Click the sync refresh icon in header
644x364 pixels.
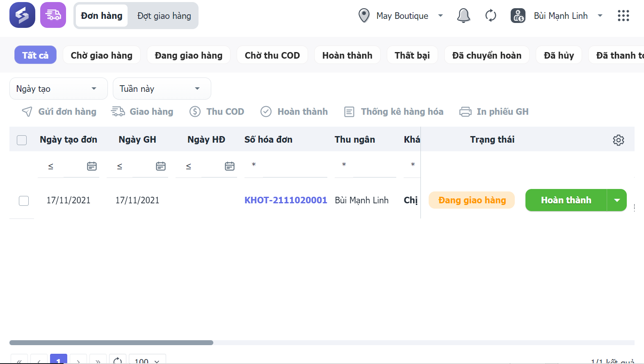491,16
